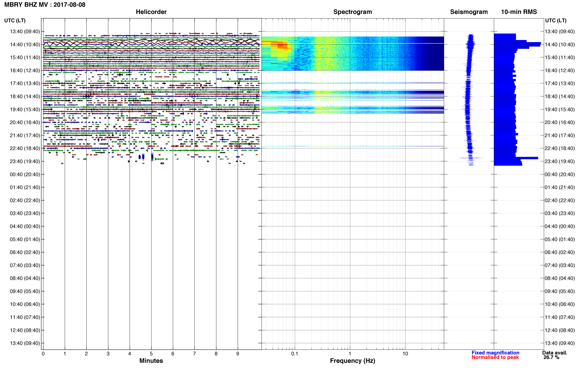This screenshot has width=588, height=368.
Task: Click left-axis time label "23:40 (19:40)"
Action: pos(25,161)
